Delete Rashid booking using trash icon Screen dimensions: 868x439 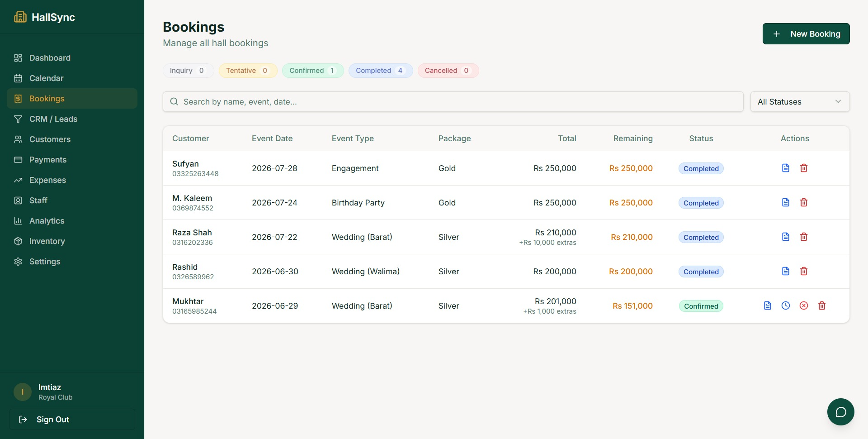(x=804, y=271)
